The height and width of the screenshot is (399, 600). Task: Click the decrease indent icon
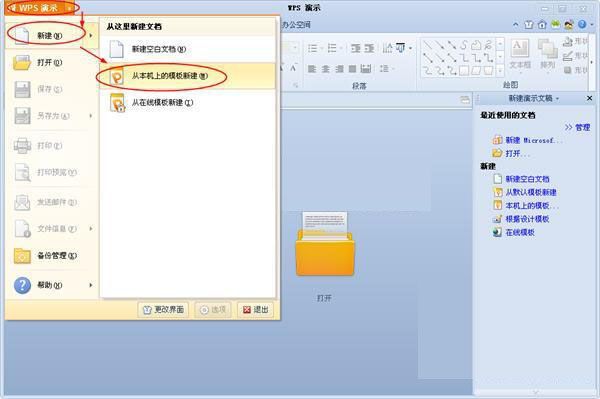click(x=355, y=49)
